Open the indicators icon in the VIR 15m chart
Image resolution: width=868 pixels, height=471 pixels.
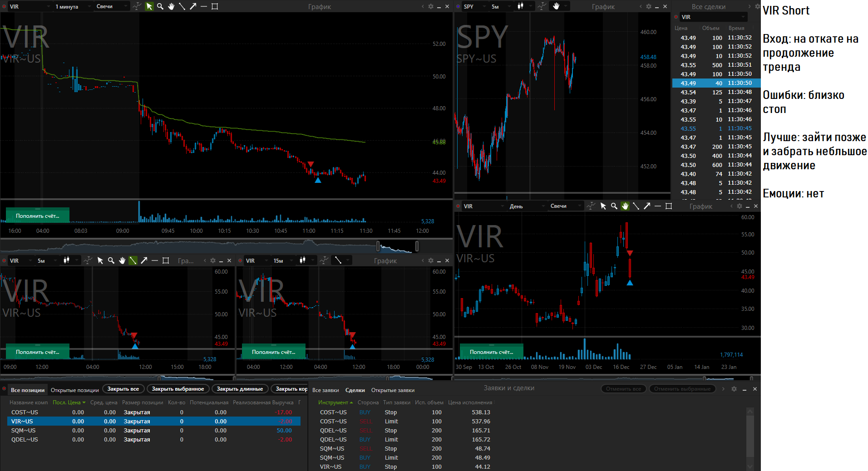[x=324, y=260]
